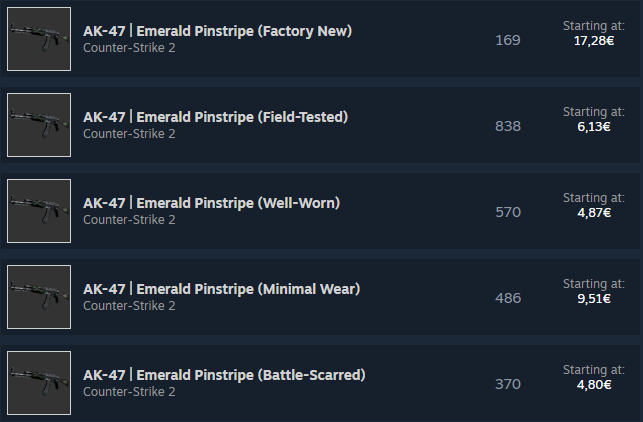Click the Field-Tested AK-47 thumbnail image
This screenshot has height=422, width=643.
coord(39,125)
